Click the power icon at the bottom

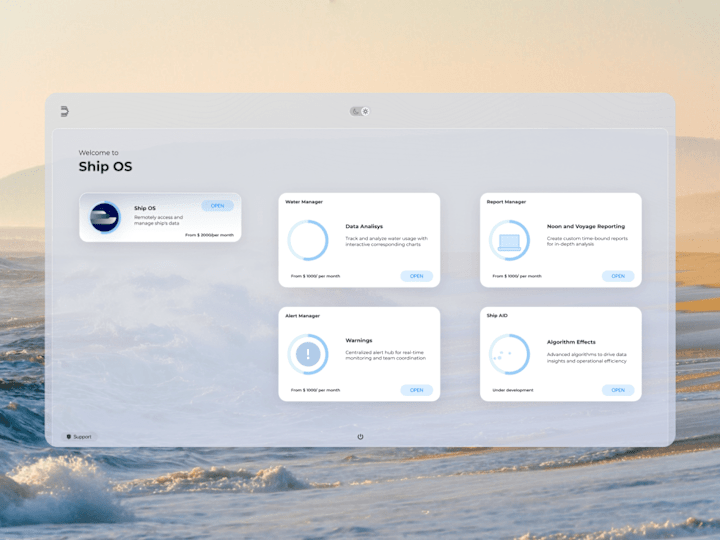[x=360, y=437]
